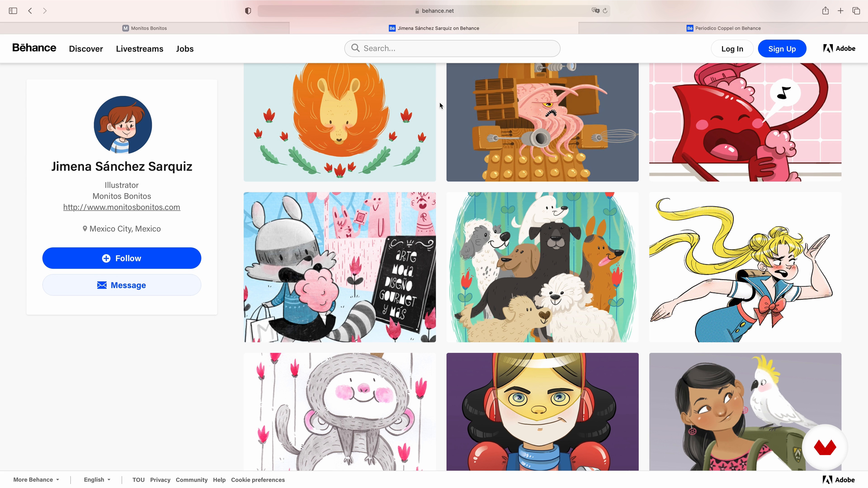Send a Message to the illustrator
The height and width of the screenshot is (488, 868).
click(122, 285)
